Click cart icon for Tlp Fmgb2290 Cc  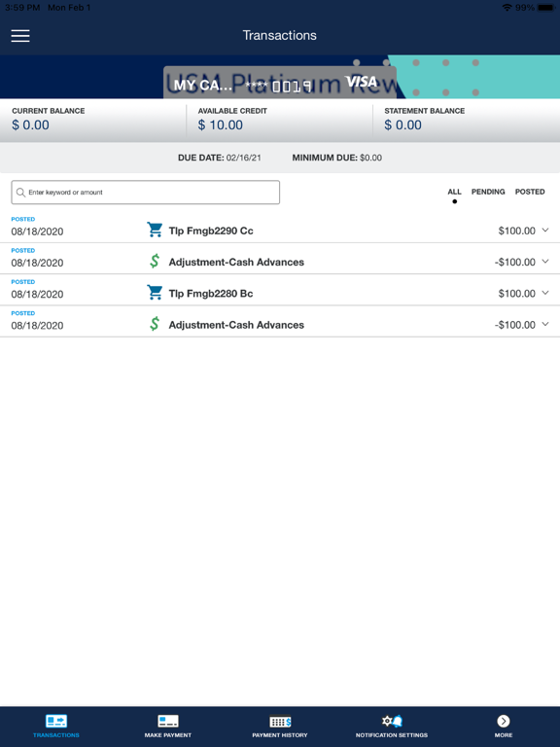[155, 230]
